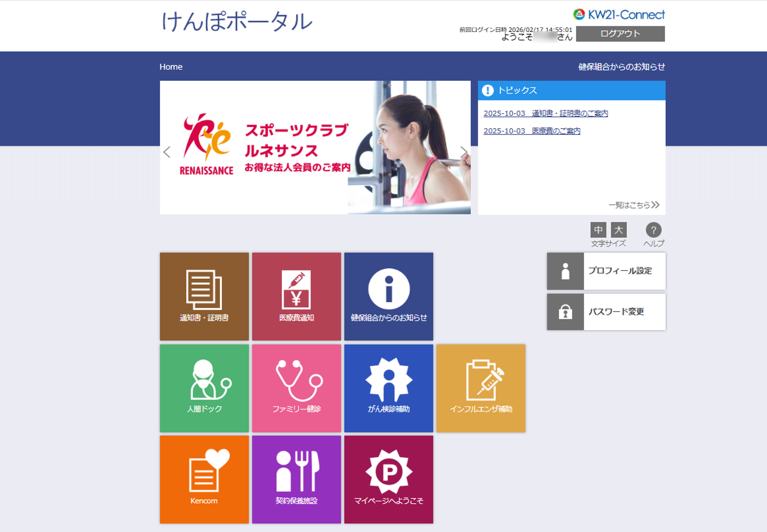Open 健保組合からのお知らせ in navigation bar
This screenshot has width=767, height=532.
pos(621,67)
